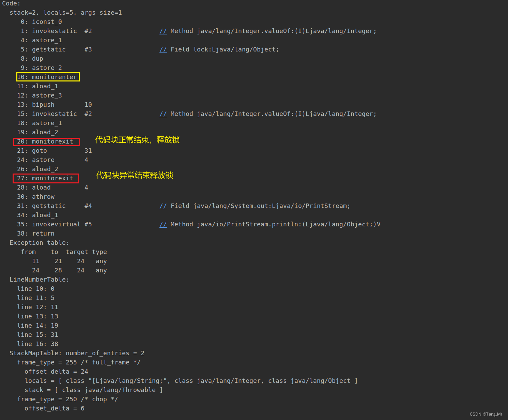Click the '4: astore_1' instruction
The width and height of the screenshot is (508, 420).
click(x=41, y=40)
